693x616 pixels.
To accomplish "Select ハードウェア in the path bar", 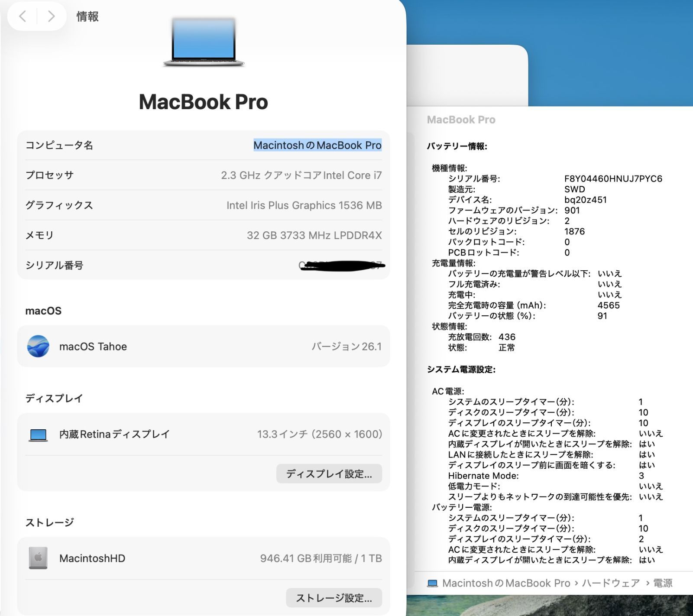I will click(611, 584).
